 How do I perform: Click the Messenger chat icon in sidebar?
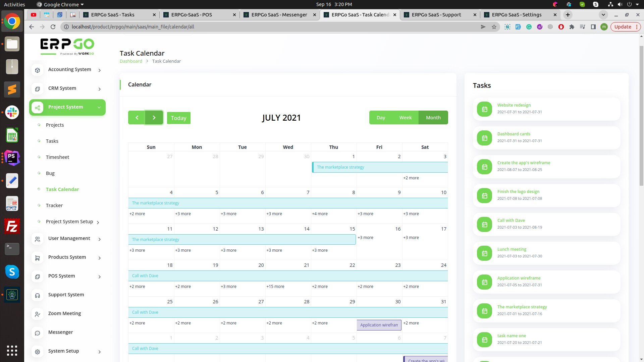[x=38, y=333]
